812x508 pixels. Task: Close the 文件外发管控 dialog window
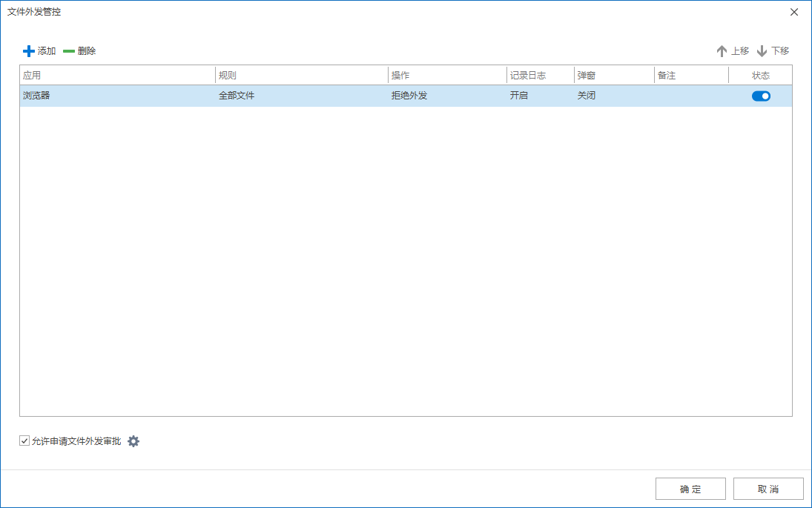click(x=794, y=12)
